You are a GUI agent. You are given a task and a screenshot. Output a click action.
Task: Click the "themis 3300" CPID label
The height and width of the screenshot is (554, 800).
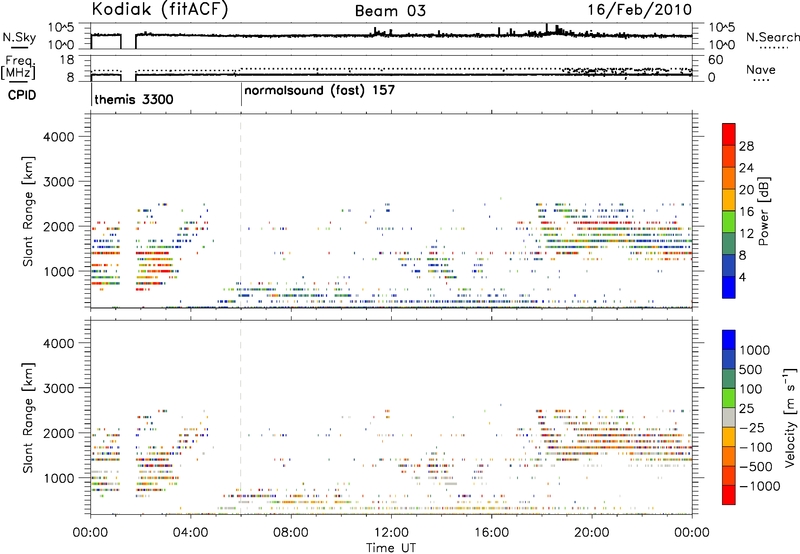134,99
